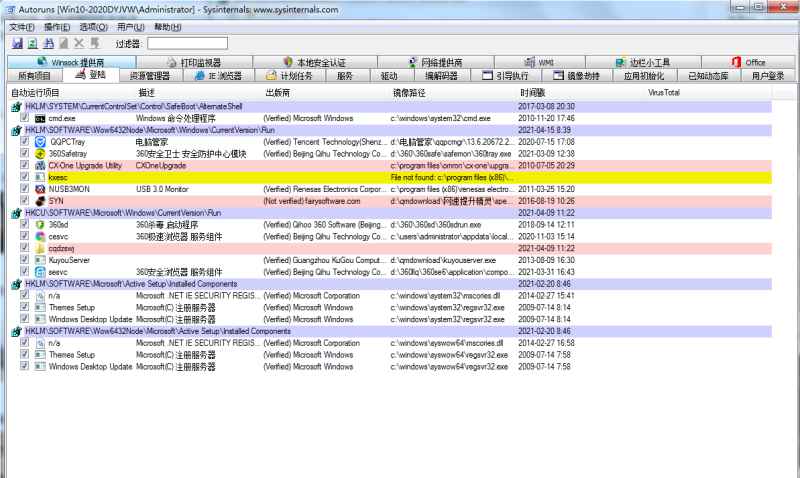Click the cmd.exe console icon
Image resolution: width=800 pixels, height=478 pixels.
(40, 118)
